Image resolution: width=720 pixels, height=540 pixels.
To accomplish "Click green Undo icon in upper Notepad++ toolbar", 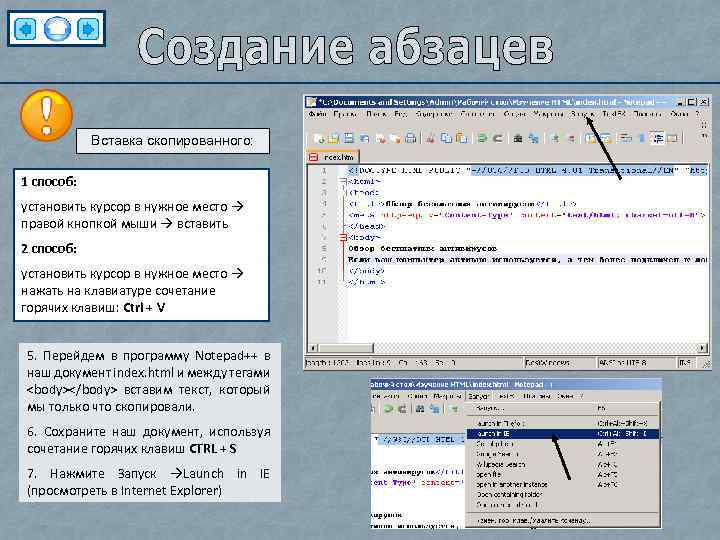I will click(482, 138).
